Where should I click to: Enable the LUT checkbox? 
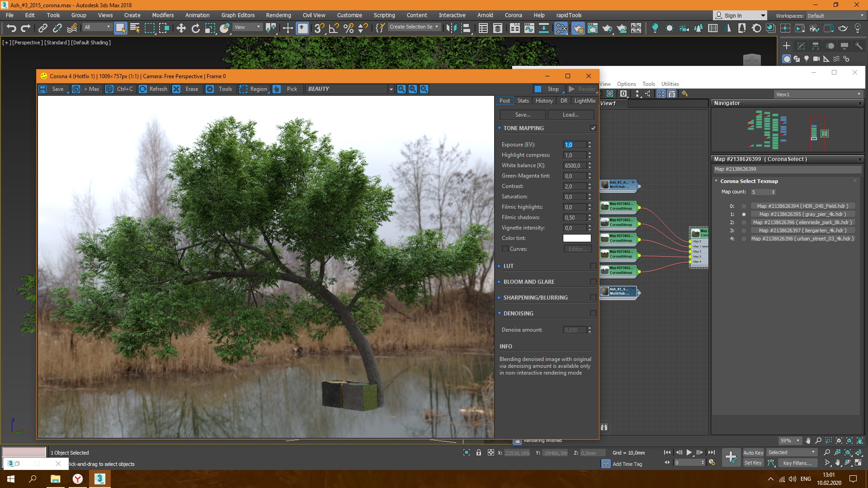pyautogui.click(x=593, y=266)
